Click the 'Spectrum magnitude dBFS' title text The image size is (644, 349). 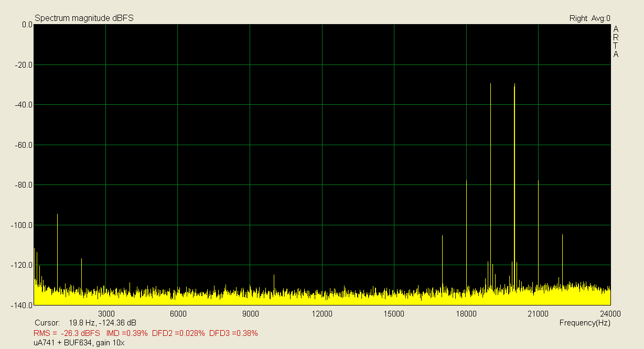click(x=84, y=18)
